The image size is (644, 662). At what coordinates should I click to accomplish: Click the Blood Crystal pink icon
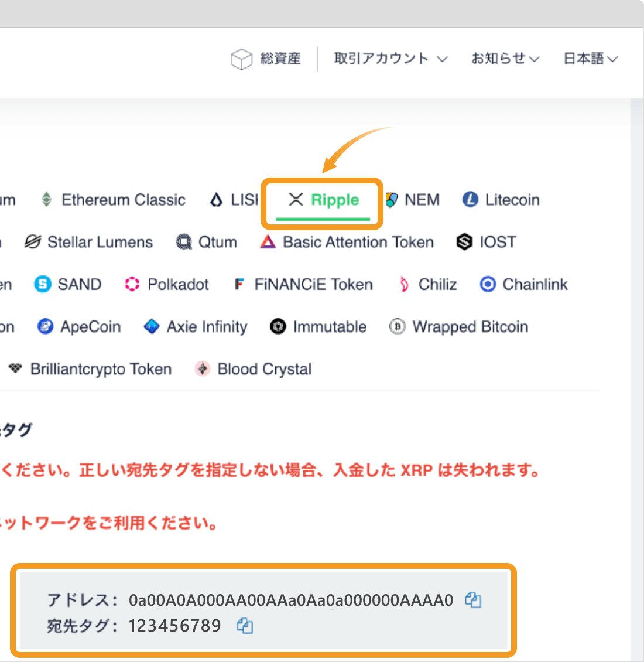tap(203, 368)
